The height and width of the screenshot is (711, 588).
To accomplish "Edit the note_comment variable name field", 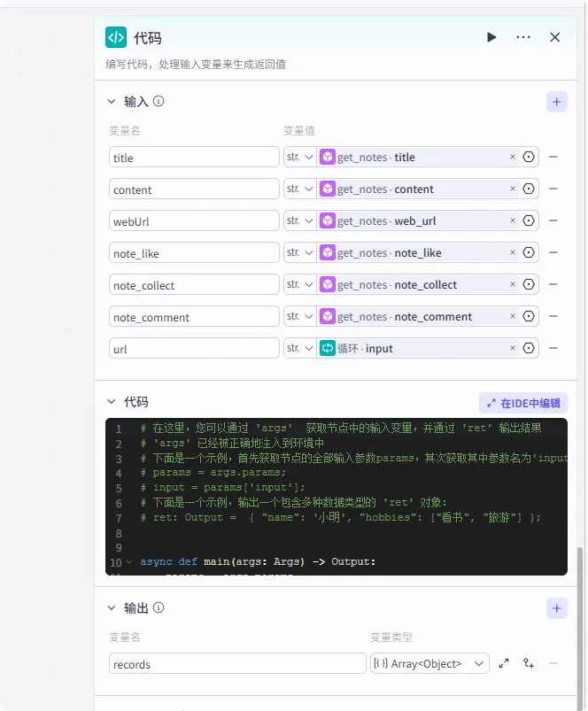I will point(194,316).
